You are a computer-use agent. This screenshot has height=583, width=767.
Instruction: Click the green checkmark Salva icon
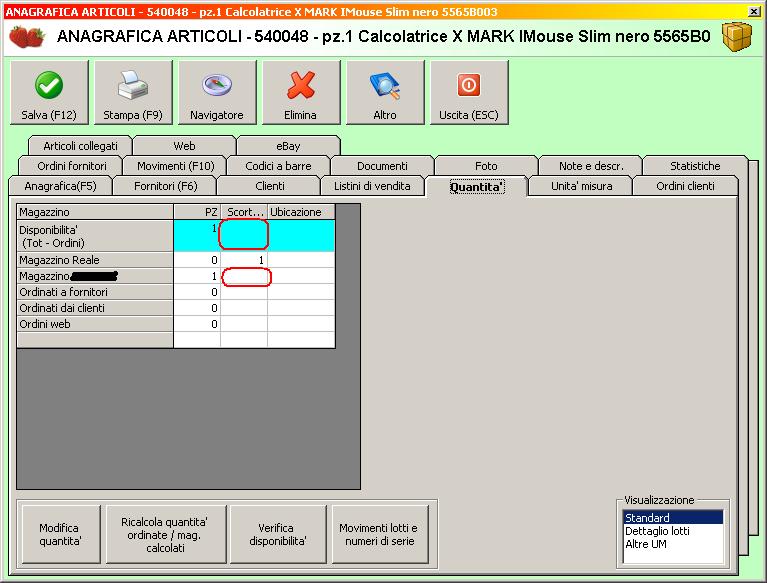tap(49, 85)
